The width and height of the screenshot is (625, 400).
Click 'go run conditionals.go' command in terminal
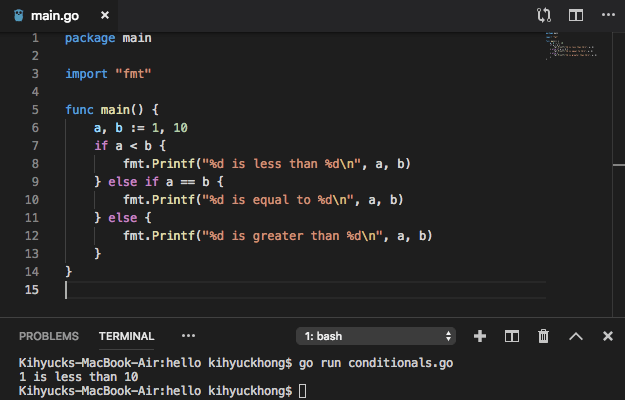click(x=376, y=363)
